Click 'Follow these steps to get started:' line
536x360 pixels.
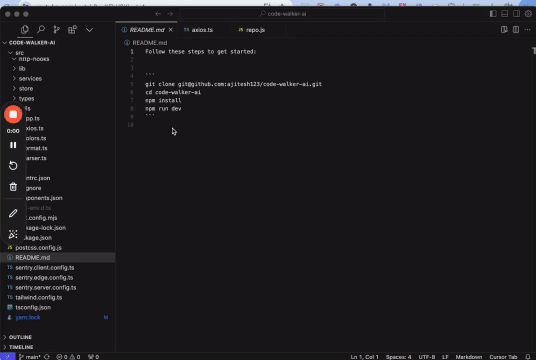pyautogui.click(x=200, y=52)
